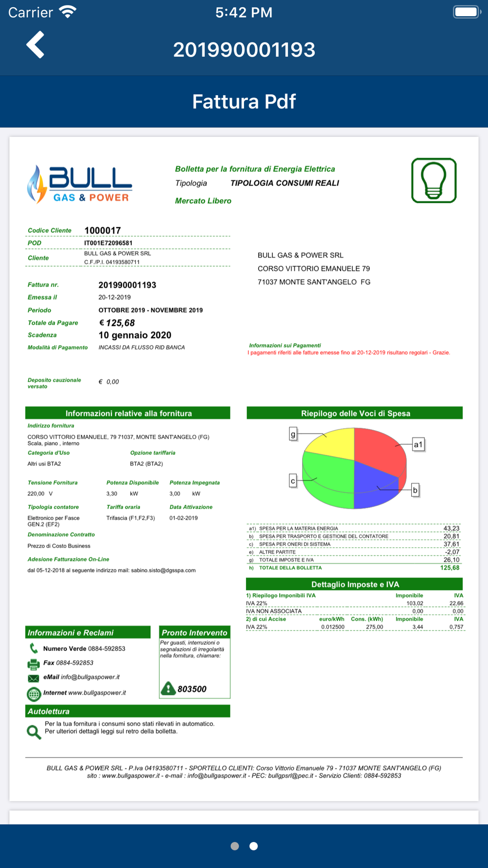Tap the customer code 1000017
Viewport: 488px width, 868px height.
102,230
